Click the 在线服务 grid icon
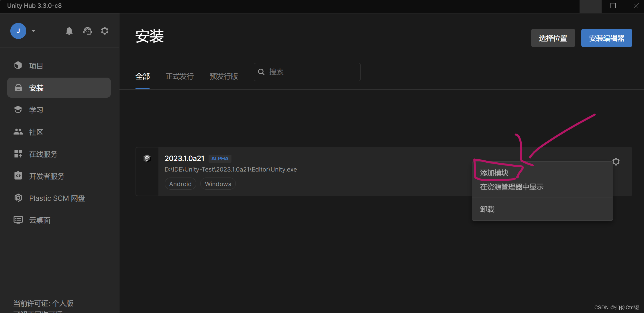The image size is (644, 313). pyautogui.click(x=18, y=154)
